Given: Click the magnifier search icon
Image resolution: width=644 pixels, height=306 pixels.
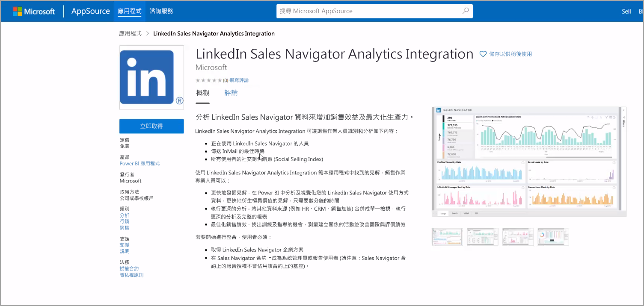Looking at the screenshot, I should (x=466, y=11).
